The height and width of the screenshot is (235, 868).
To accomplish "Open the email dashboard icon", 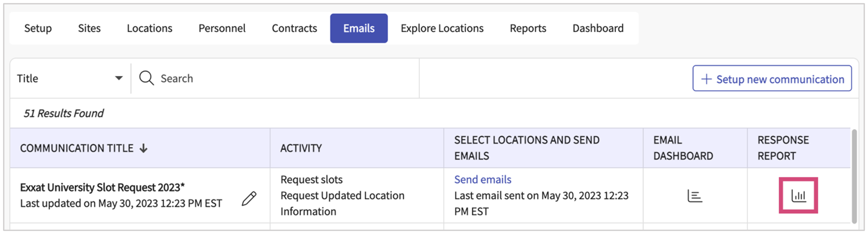I will click(694, 196).
